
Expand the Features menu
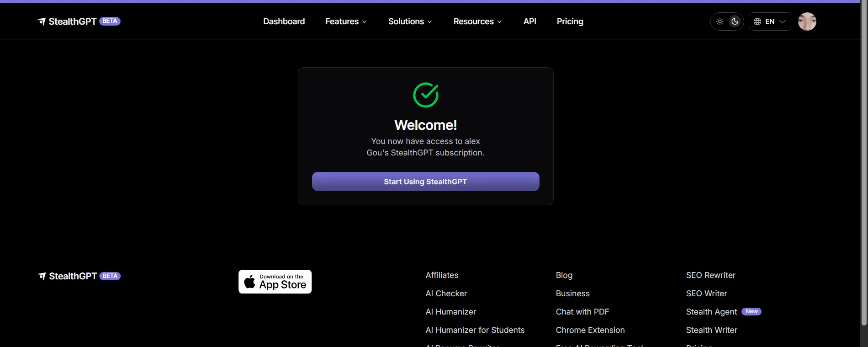[x=346, y=21]
